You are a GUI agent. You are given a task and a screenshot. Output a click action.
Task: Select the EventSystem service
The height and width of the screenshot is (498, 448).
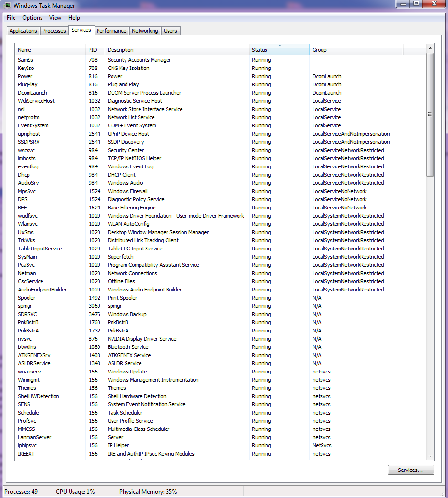point(220,126)
